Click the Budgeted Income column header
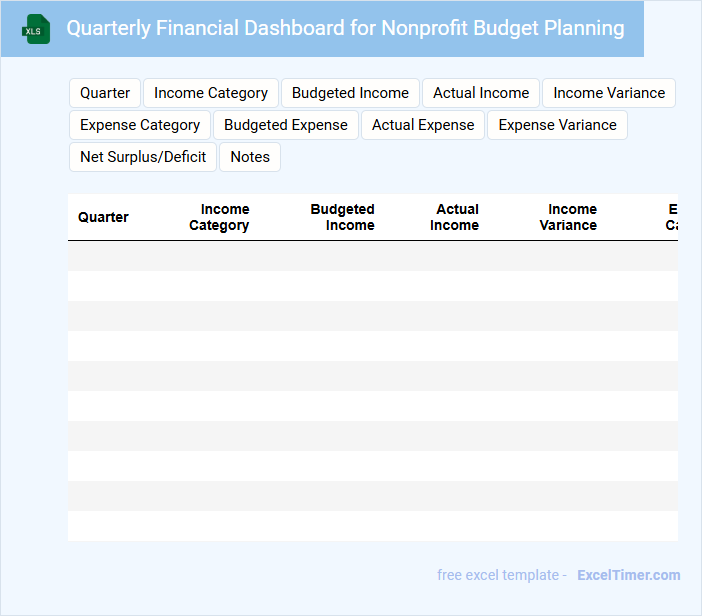Screen dimensions: 702x616 click(x=343, y=217)
